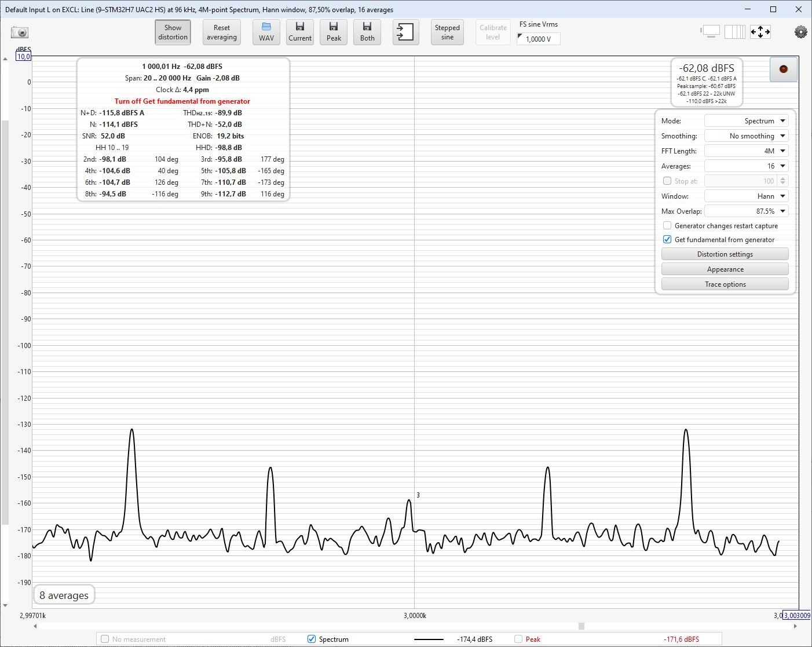Open the WAV folder icon button

coord(266,32)
